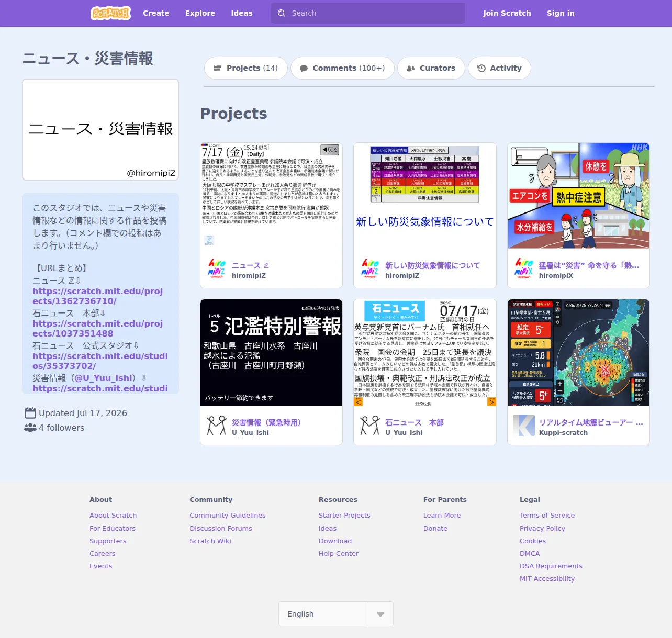Click the Join Scratch link

(x=507, y=13)
